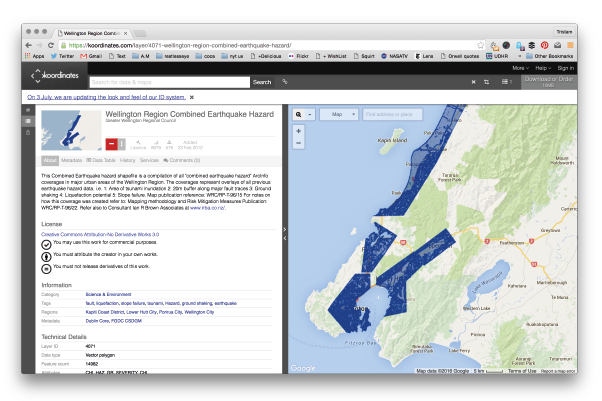Zoom out the map with minus button
This screenshot has height=401, width=602.
pos(299,143)
